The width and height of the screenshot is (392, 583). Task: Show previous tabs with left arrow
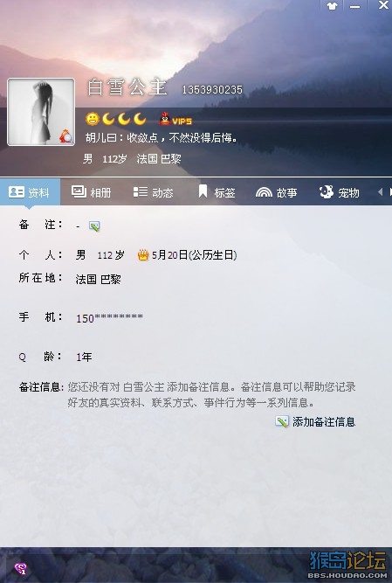(380, 191)
